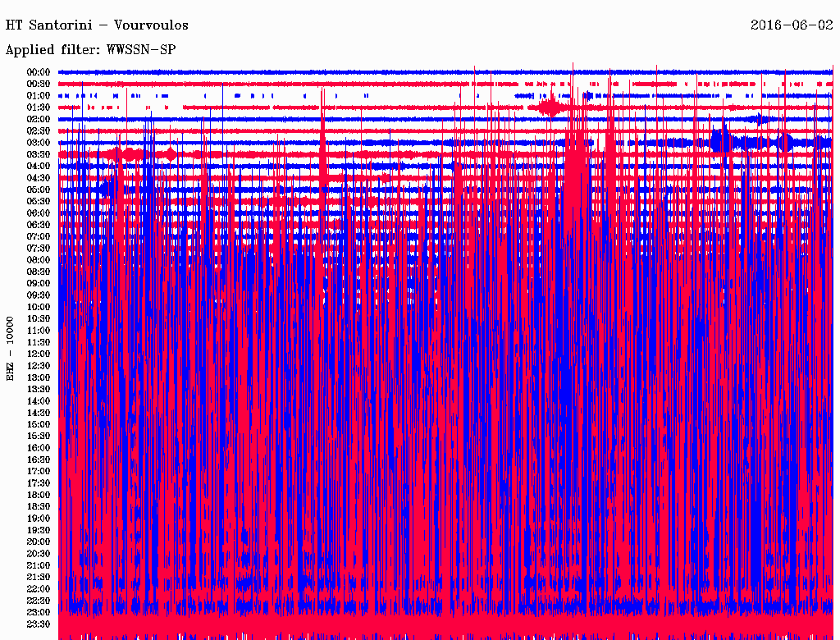The image size is (840, 640).
Task: Select the 13:00 time label
Action: coord(39,377)
